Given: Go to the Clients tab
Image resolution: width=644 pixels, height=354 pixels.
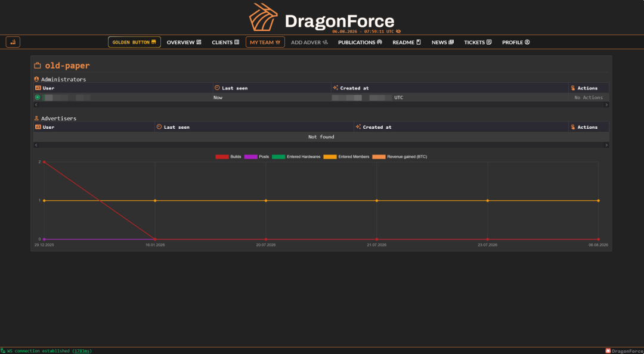Looking at the screenshot, I should [x=225, y=42].
